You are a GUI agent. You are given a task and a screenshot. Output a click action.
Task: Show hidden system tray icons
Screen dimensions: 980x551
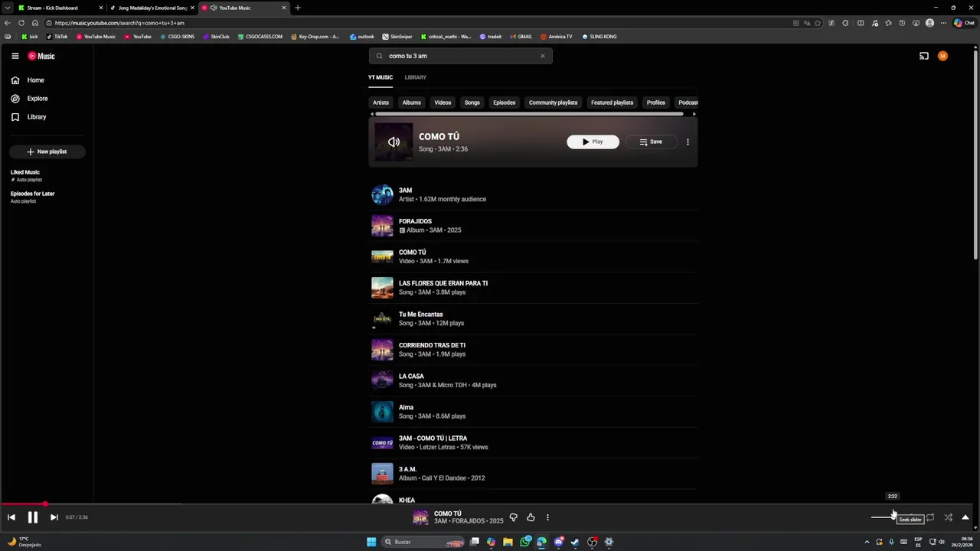pyautogui.click(x=867, y=542)
